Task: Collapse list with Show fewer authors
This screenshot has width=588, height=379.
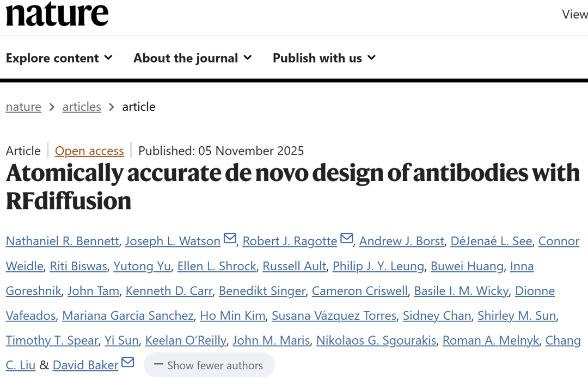Action: point(209,365)
